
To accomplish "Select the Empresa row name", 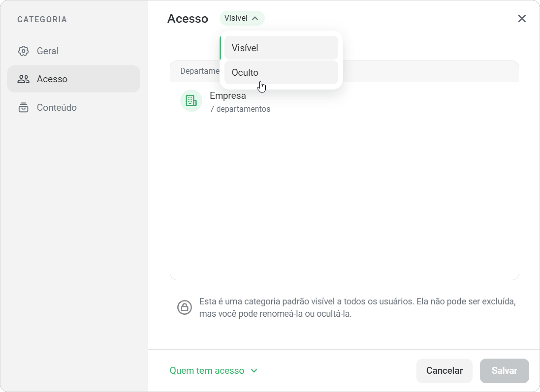I will pyautogui.click(x=228, y=96).
